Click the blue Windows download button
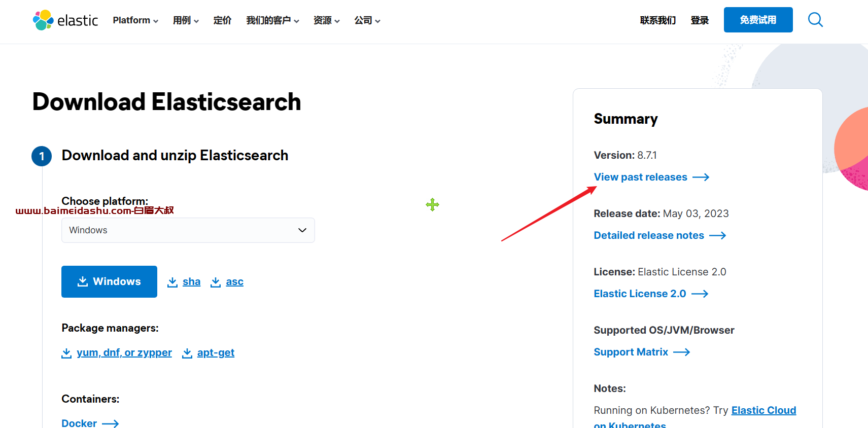This screenshot has height=428, width=868. click(x=109, y=281)
